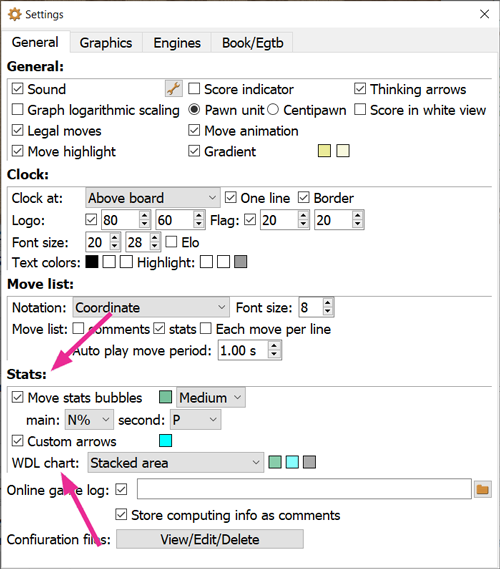
Task: Select the Centipawn radio button
Action: [x=273, y=109]
